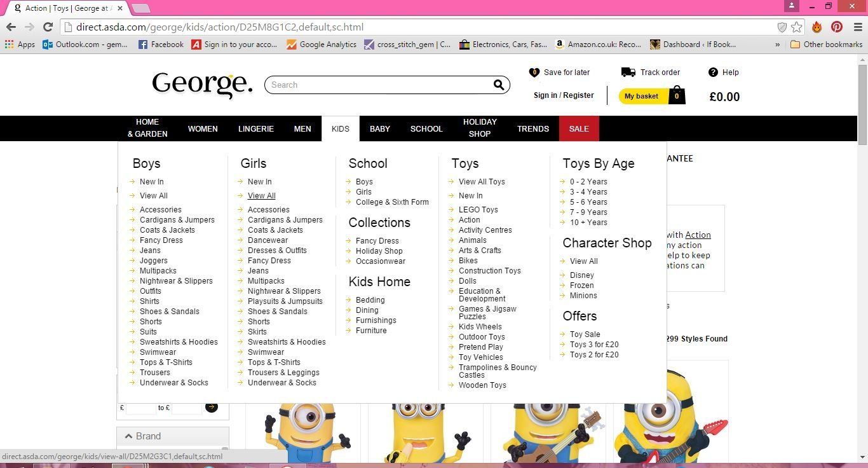868x468 pixels.
Task: Select Kids Home Bedding link
Action: coord(370,300)
